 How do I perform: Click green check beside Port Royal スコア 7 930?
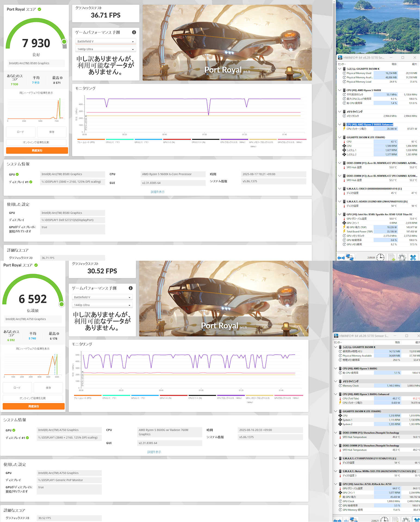pyautogui.click(x=39, y=9)
